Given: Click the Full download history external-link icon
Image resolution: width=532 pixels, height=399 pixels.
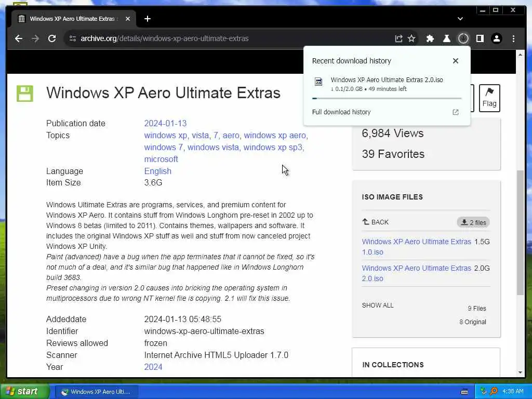Looking at the screenshot, I should pyautogui.click(x=456, y=112).
